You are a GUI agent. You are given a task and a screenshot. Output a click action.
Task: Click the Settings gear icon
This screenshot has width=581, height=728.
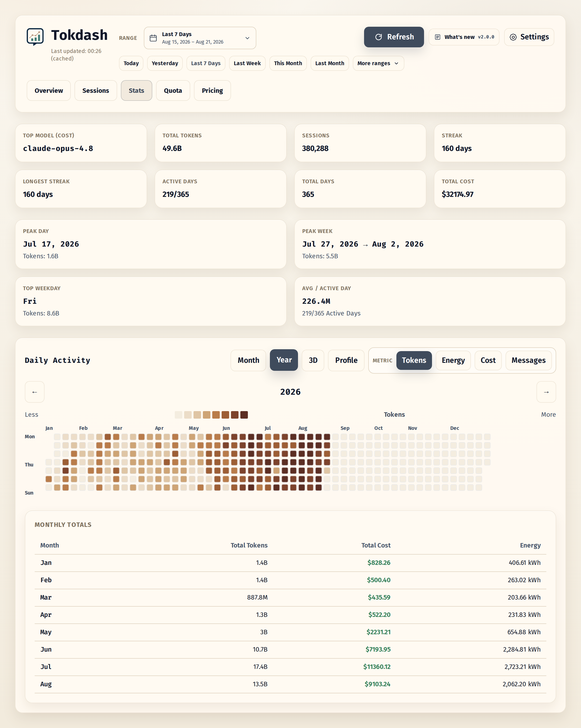(513, 37)
